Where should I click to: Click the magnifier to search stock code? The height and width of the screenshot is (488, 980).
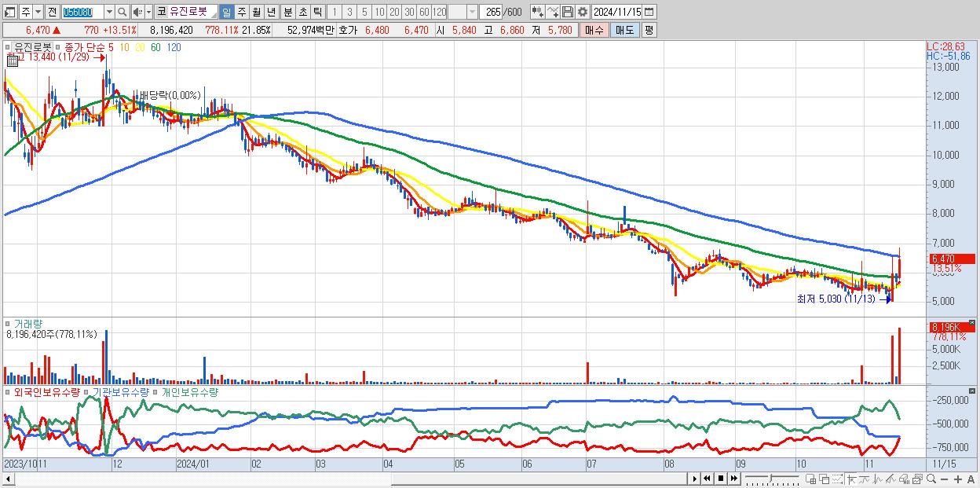point(122,13)
